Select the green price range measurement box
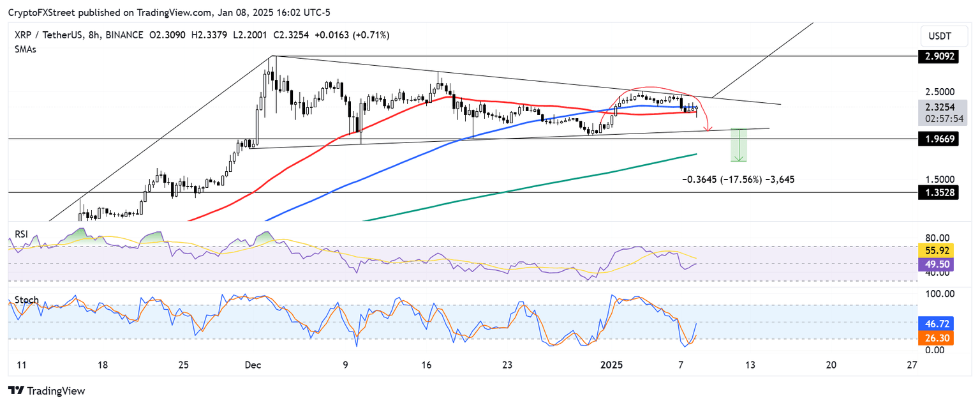The height and width of the screenshot is (405, 980). (739, 146)
